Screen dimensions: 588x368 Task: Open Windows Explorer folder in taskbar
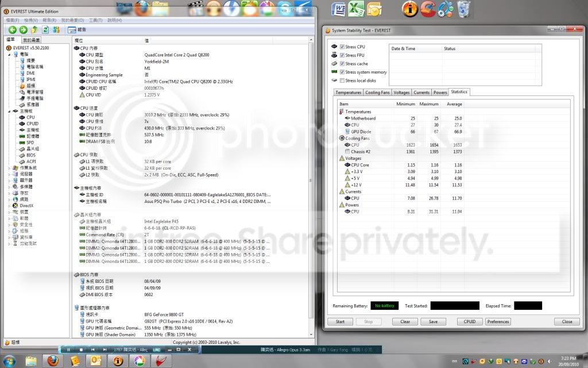(31, 361)
